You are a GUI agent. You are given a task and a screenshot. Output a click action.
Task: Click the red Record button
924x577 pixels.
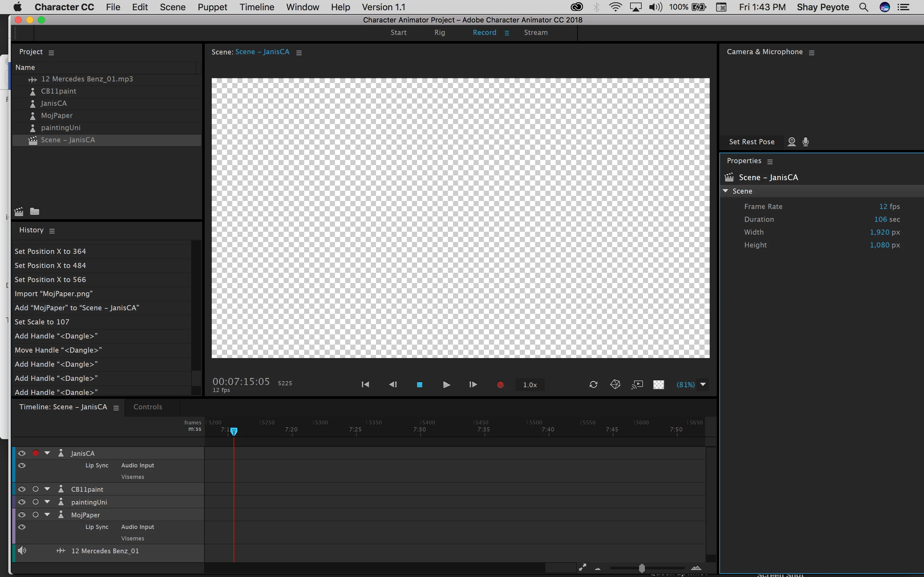(x=500, y=385)
